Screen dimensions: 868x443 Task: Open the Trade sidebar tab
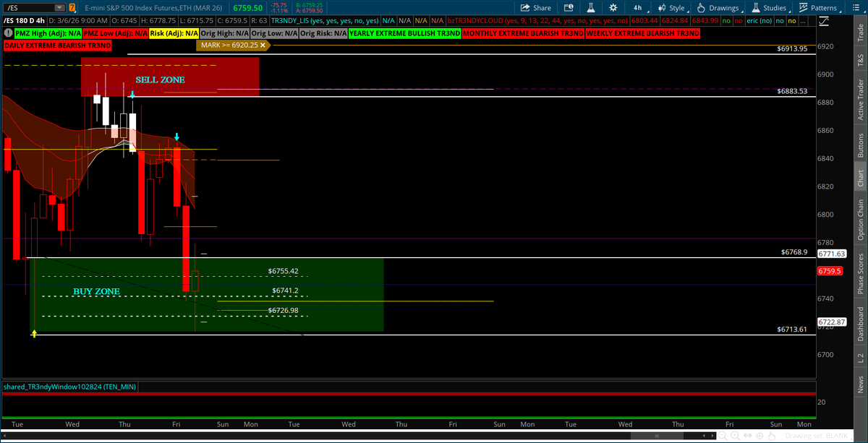[860, 33]
